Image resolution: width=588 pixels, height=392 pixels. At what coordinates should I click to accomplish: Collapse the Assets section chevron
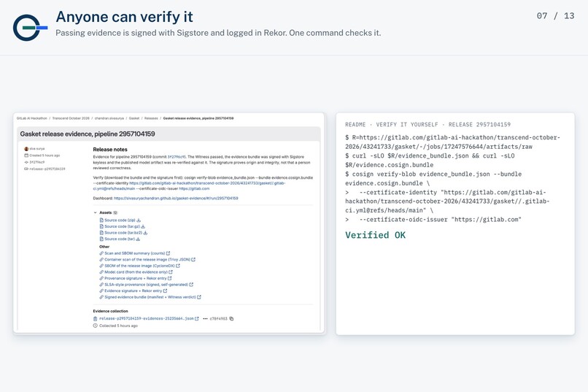pos(96,212)
